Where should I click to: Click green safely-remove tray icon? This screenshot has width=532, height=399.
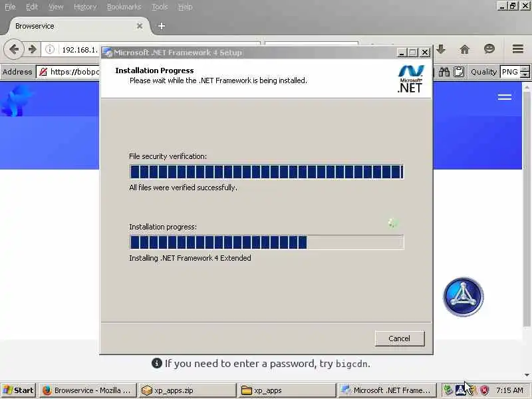click(448, 390)
